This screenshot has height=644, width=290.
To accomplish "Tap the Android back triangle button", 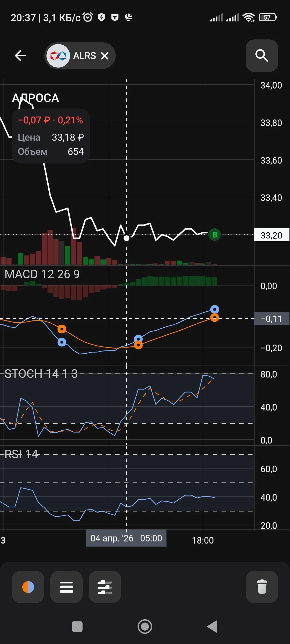I will 212,627.
